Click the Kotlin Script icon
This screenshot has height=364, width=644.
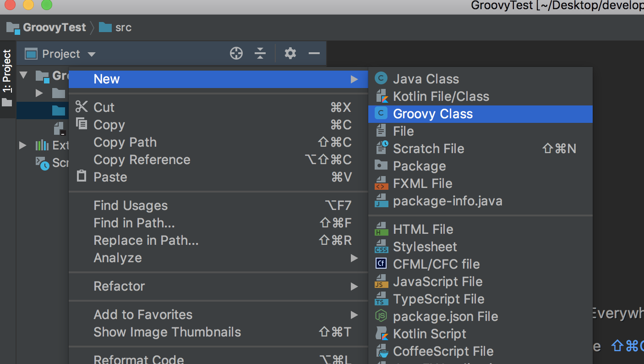pyautogui.click(x=381, y=334)
